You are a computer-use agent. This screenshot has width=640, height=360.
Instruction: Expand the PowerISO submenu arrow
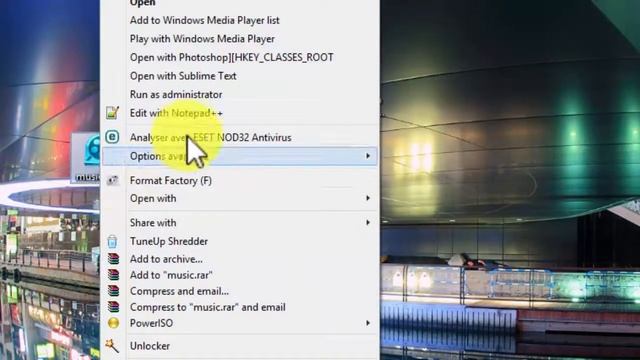pyautogui.click(x=368, y=323)
